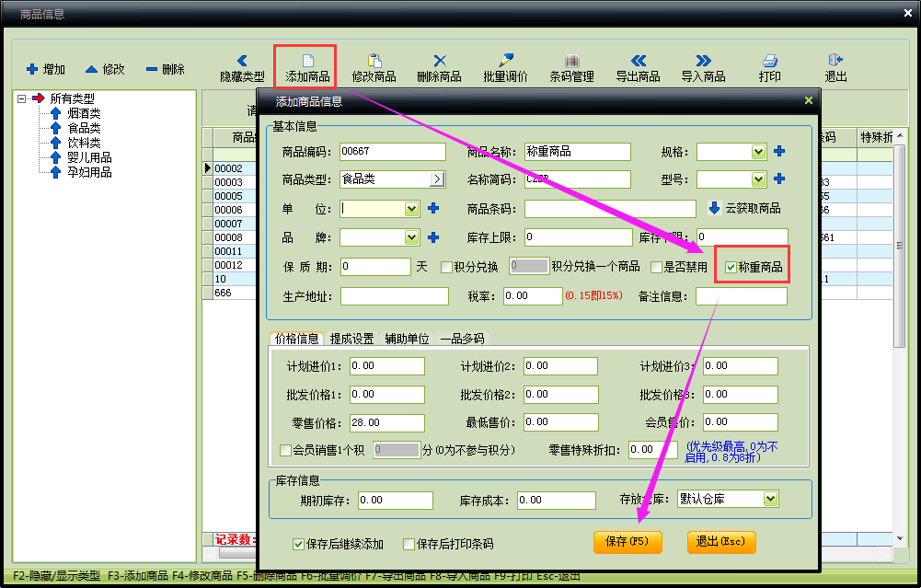Click the 退出(Esc) button
Screen dimensions: 921x588
click(x=720, y=542)
